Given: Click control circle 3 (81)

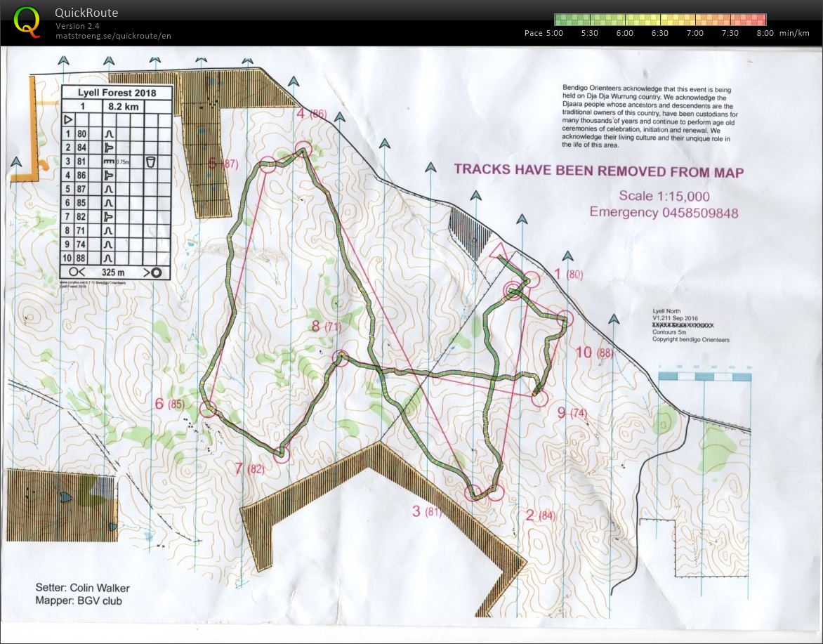Looking at the screenshot, I should pyautogui.click(x=473, y=492).
